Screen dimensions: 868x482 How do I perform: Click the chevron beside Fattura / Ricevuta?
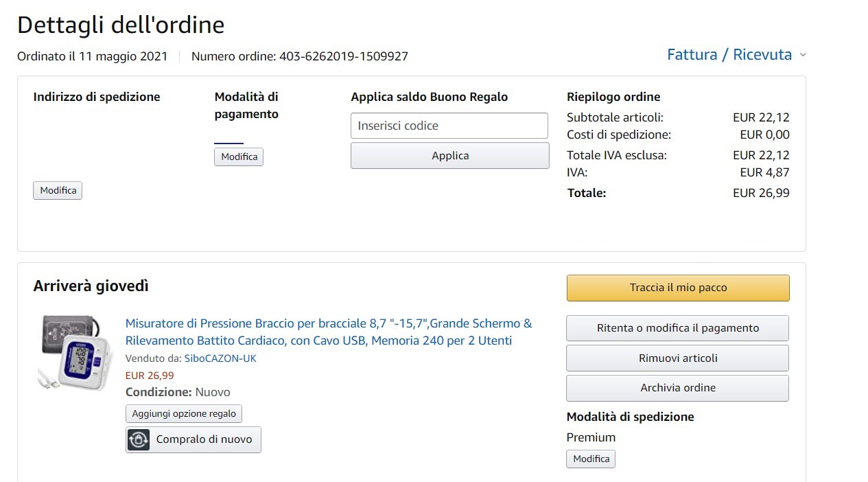pyautogui.click(x=804, y=55)
